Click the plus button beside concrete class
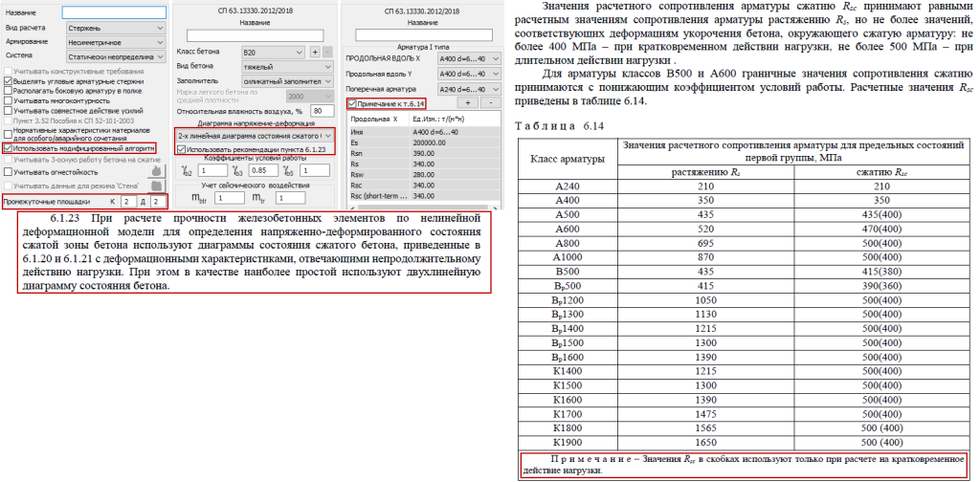The image size is (980, 482). coord(314,52)
